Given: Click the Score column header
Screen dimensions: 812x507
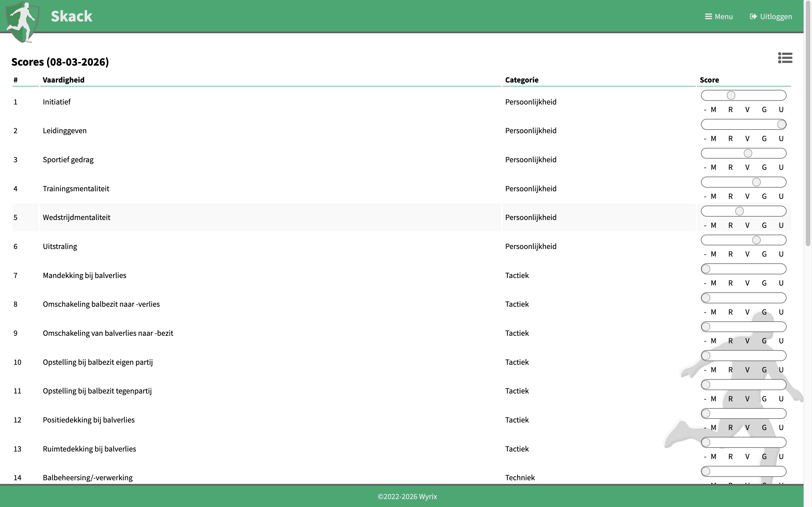Looking at the screenshot, I should pos(709,80).
